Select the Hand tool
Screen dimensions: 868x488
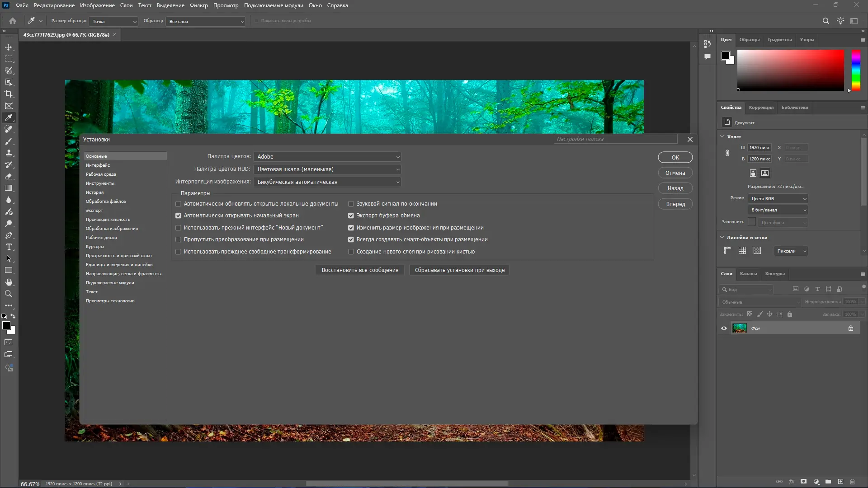[x=9, y=282]
